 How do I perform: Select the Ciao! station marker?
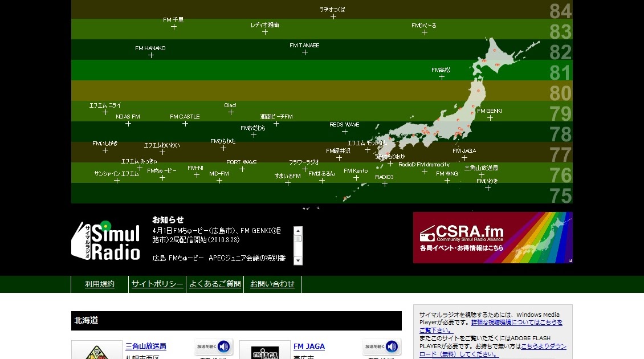point(231,112)
